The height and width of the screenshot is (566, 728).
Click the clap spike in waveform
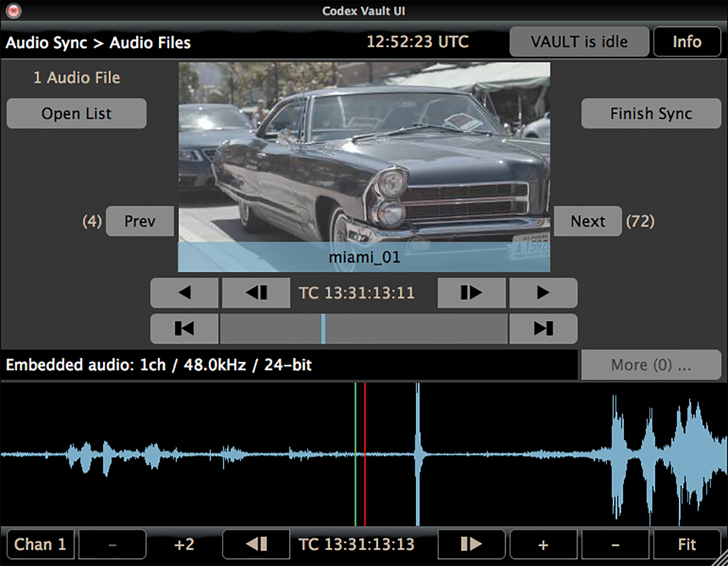pyautogui.click(x=418, y=455)
